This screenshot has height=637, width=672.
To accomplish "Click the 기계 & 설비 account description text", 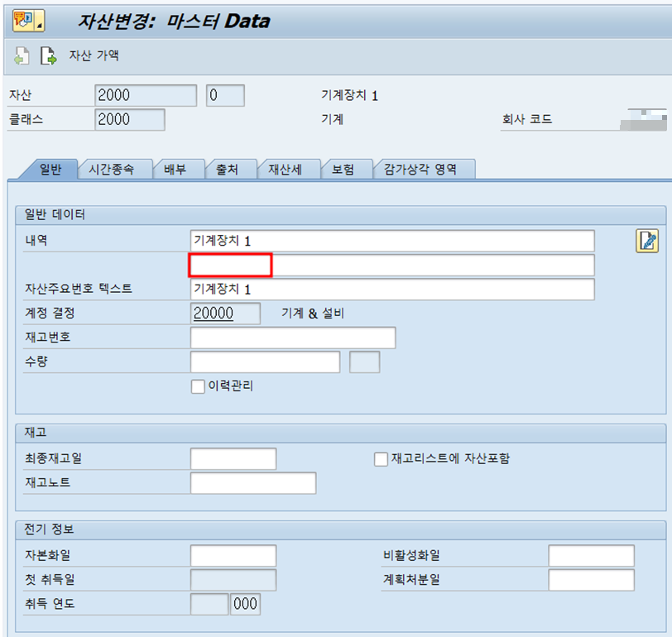I will pyautogui.click(x=313, y=314).
